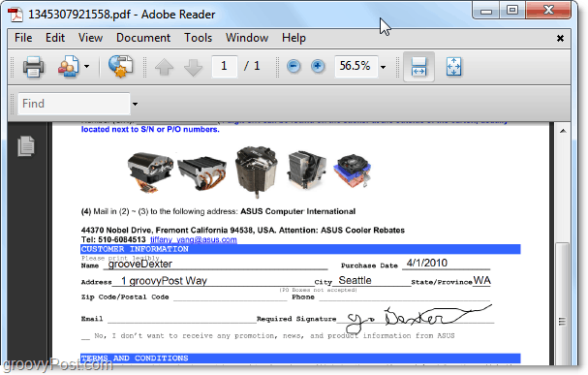Click the CUSTOMER INFORMATION header

coord(300,249)
